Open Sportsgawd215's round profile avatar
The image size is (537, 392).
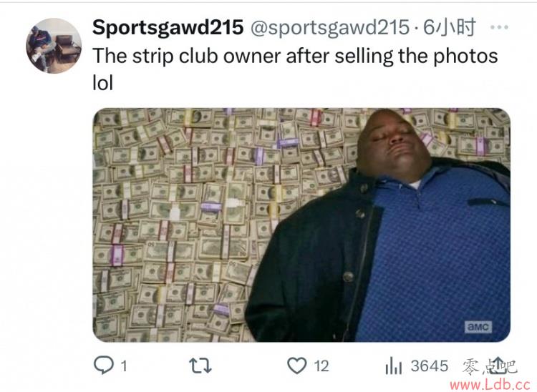click(54, 46)
